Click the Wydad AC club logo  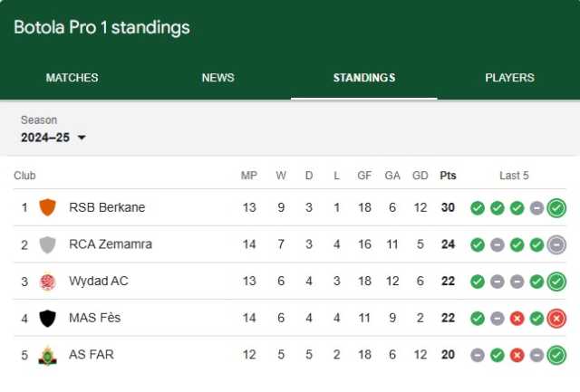[x=48, y=282]
